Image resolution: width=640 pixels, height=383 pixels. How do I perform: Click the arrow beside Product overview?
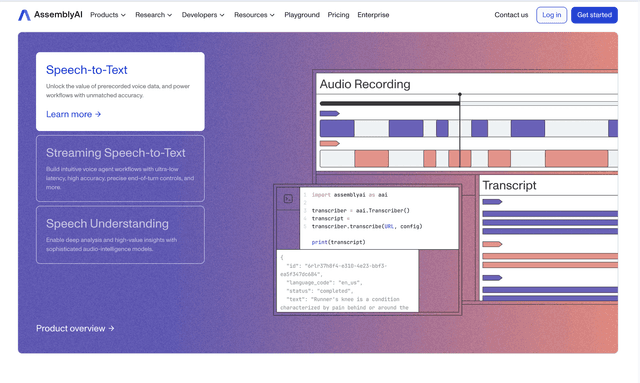coord(111,328)
